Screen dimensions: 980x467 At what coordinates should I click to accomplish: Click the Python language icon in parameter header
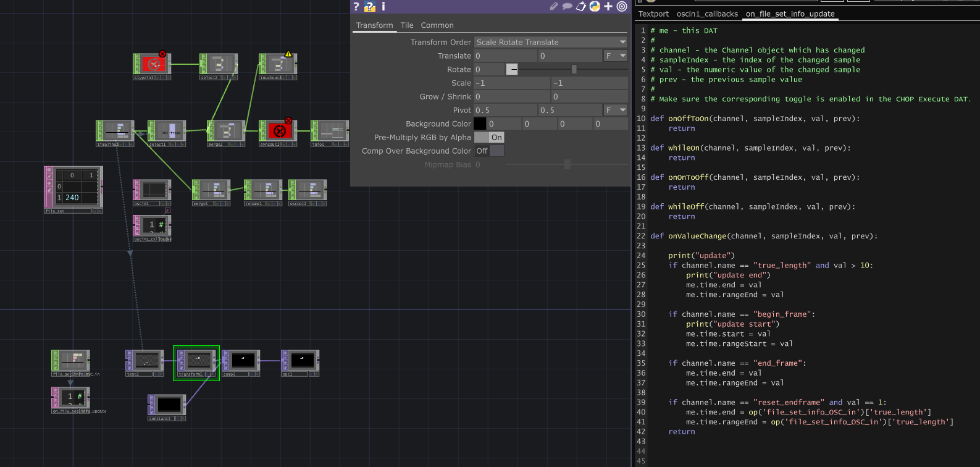595,6
